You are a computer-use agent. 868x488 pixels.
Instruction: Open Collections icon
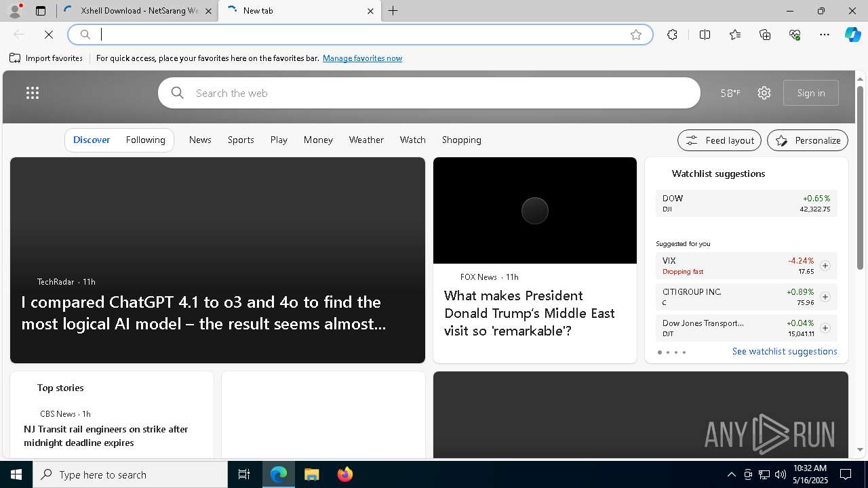[x=765, y=35]
